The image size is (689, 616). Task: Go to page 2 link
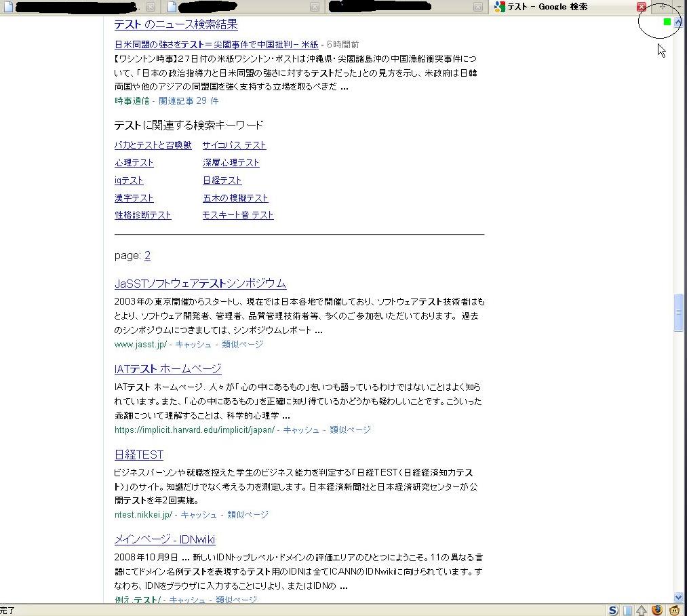point(147,256)
